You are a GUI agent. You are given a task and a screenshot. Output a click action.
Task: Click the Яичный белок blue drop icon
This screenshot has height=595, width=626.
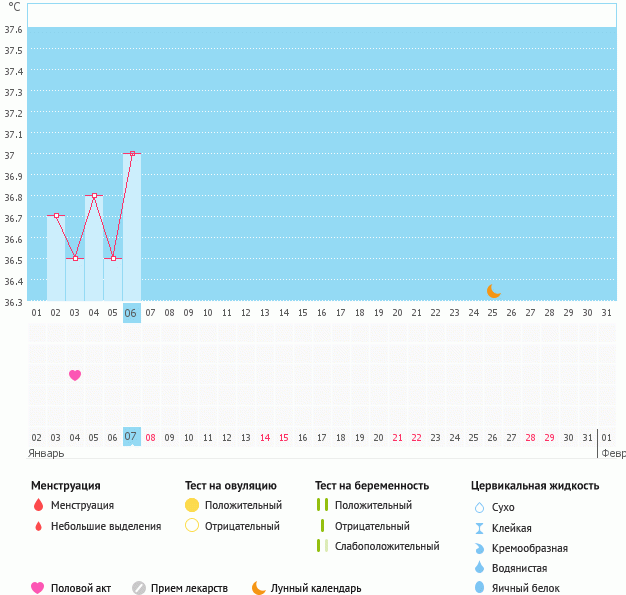point(479,588)
